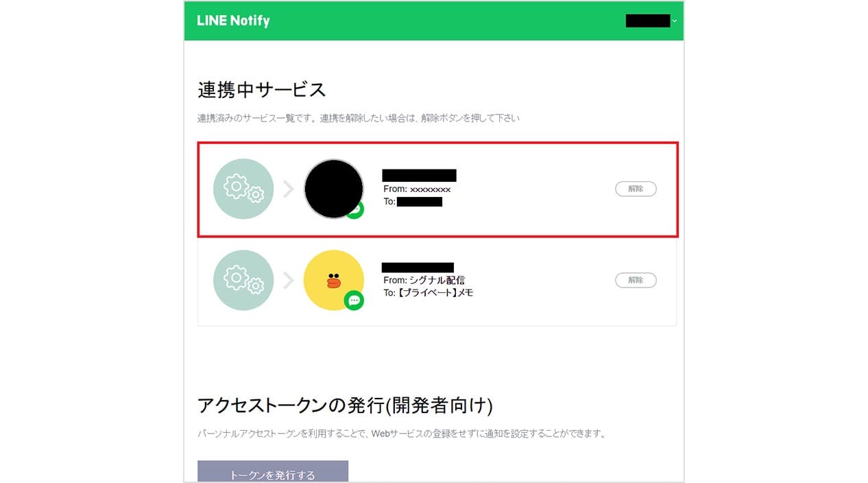Click the gears service icon in first row
Viewport: 868px width, 483px height.
243,189
